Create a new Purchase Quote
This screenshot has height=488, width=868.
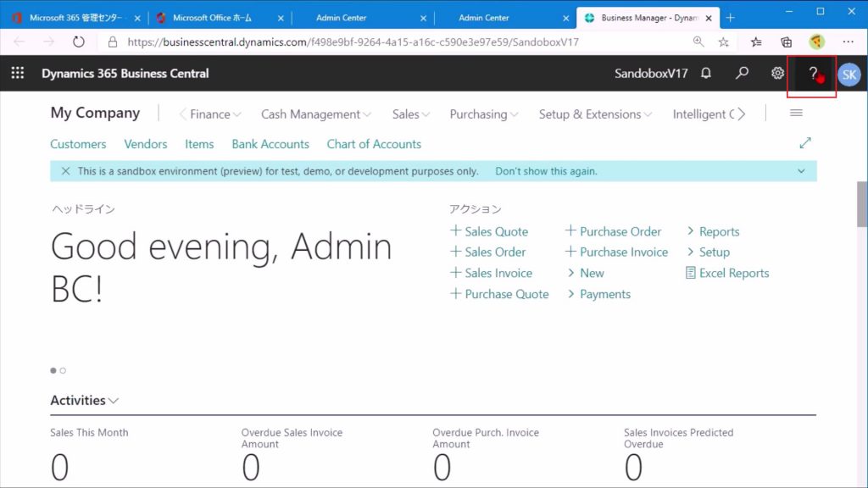click(x=500, y=294)
